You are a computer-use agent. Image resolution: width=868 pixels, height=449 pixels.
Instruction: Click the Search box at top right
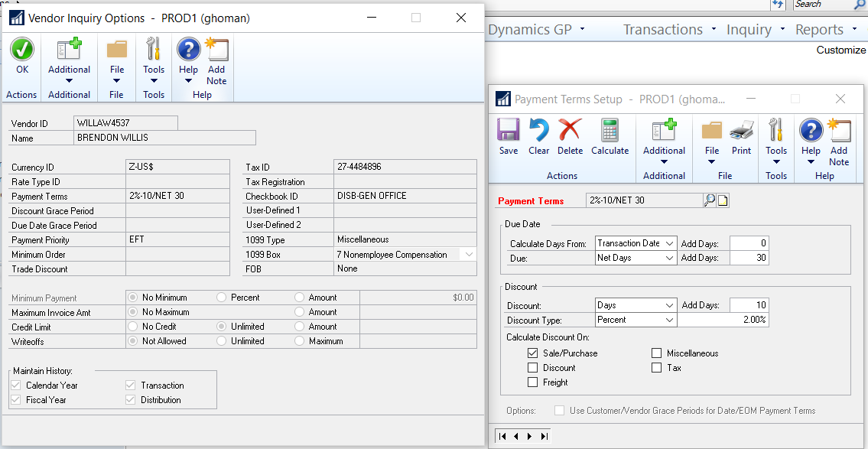[x=831, y=5]
